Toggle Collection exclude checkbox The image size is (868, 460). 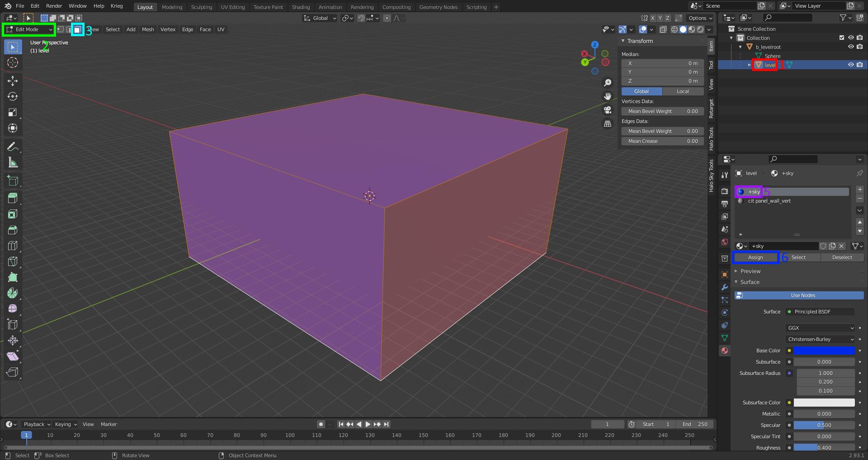click(x=842, y=38)
